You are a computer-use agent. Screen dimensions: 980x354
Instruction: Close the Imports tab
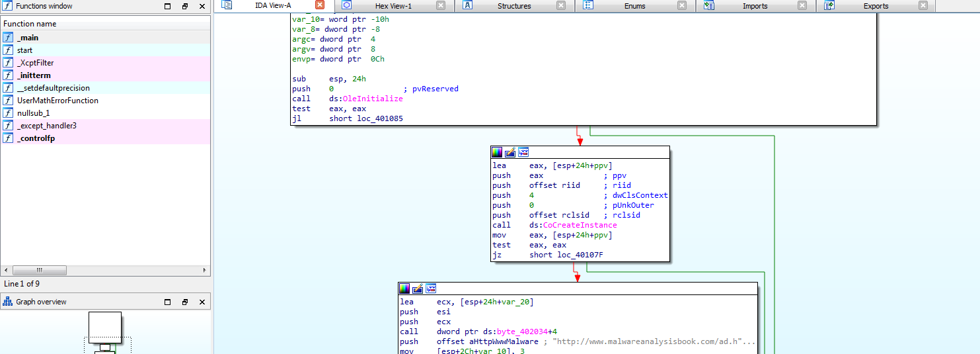click(802, 5)
